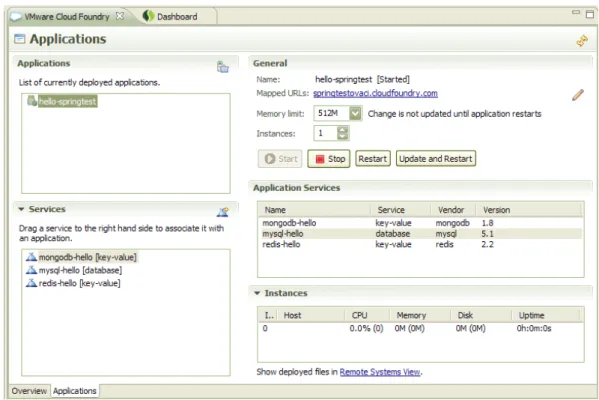The image size is (599, 400).
Task: Click the Host column header in Instances table
Action: click(311, 315)
